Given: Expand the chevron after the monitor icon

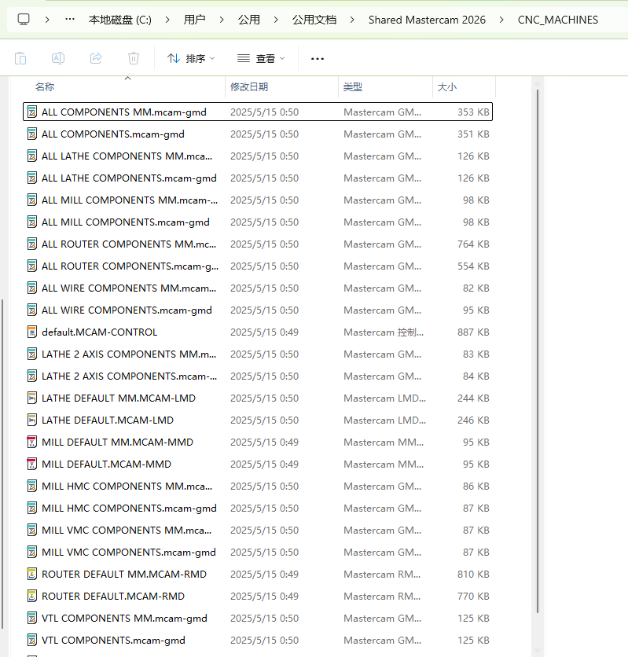Looking at the screenshot, I should 47,20.
